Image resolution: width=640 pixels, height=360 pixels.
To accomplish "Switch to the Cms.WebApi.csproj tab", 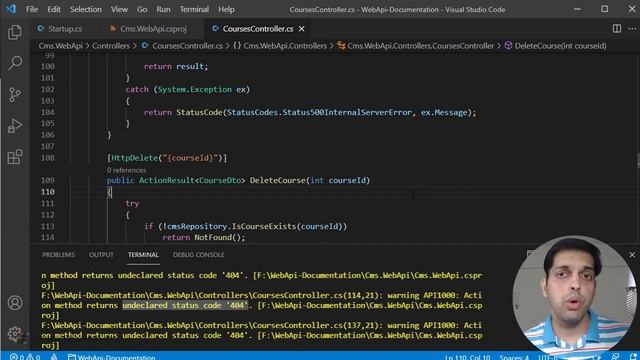I will click(153, 29).
